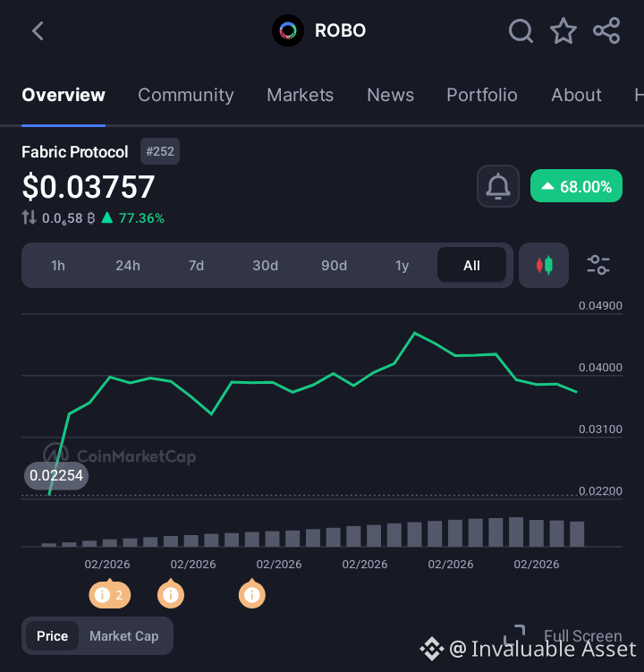Tap the 77.36% BTC change value
The height and width of the screenshot is (672, 644).
(141, 218)
